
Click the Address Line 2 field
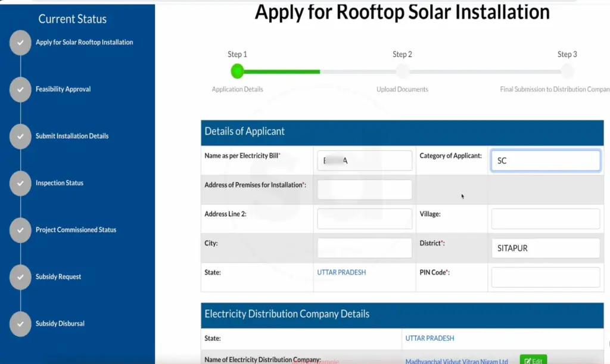365,219
